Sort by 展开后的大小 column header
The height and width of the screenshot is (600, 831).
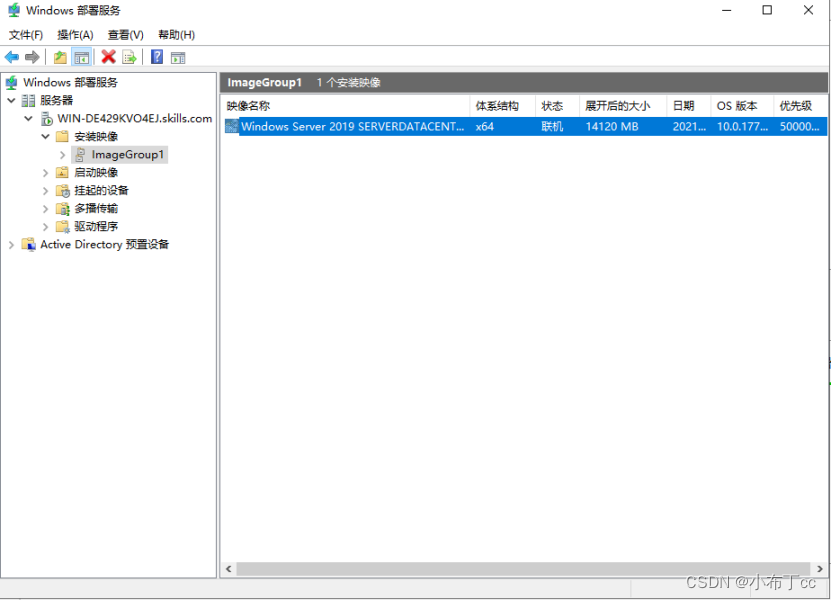coord(623,106)
